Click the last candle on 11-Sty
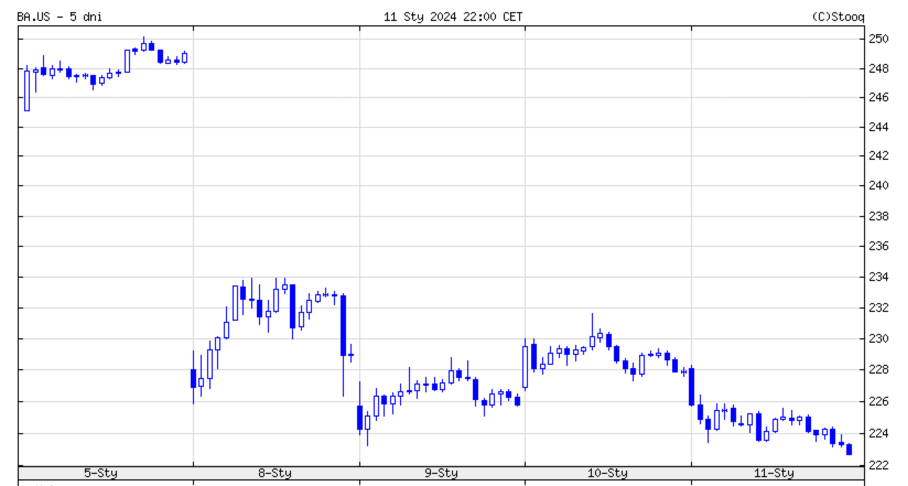This screenshot has width=908, height=486. 849,450
